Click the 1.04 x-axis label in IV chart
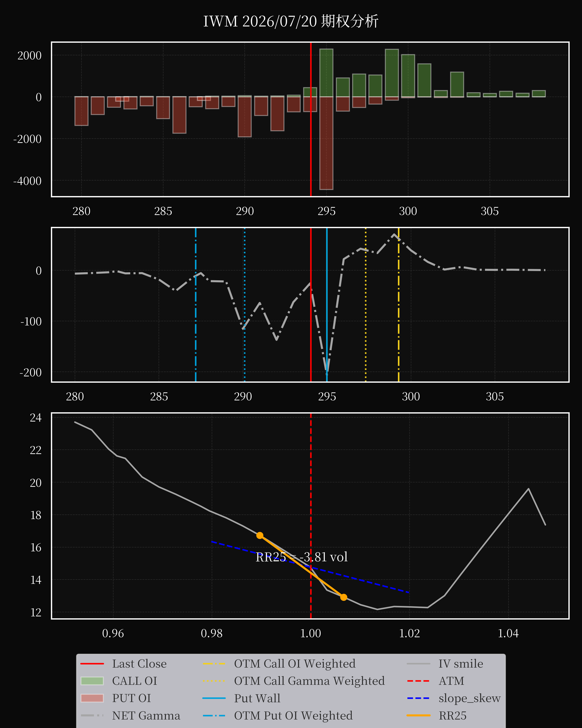Viewport: 582px width, 728px height. (508, 633)
